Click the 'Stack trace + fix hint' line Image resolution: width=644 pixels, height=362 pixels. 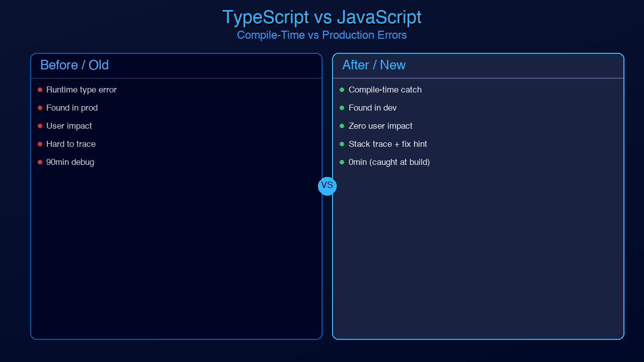point(388,144)
